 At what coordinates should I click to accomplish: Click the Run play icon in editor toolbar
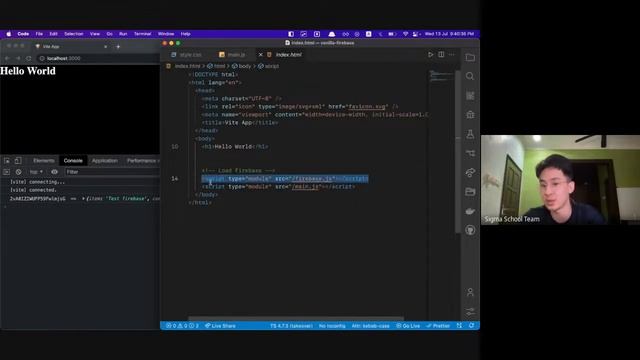click(431, 54)
